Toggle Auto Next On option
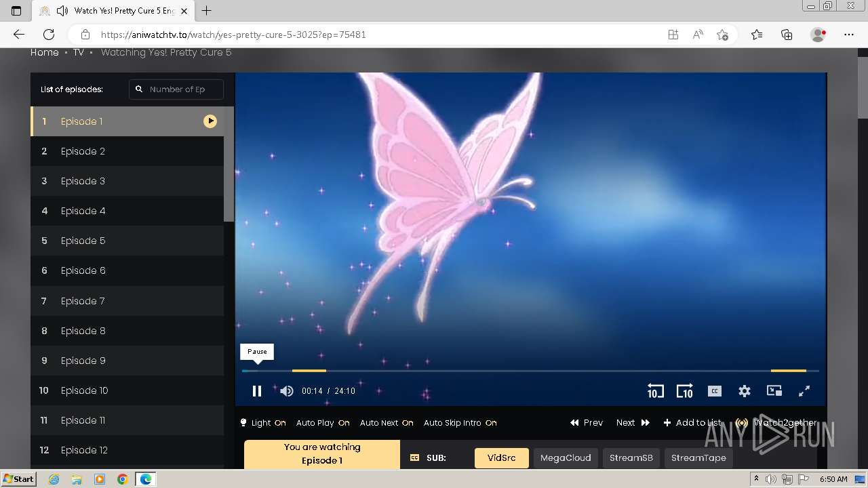Image resolution: width=868 pixels, height=488 pixels. (x=387, y=423)
